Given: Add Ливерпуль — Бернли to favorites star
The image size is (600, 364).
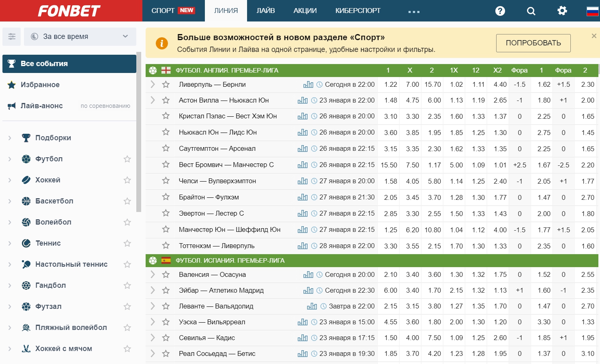Looking at the screenshot, I should pos(166,85).
